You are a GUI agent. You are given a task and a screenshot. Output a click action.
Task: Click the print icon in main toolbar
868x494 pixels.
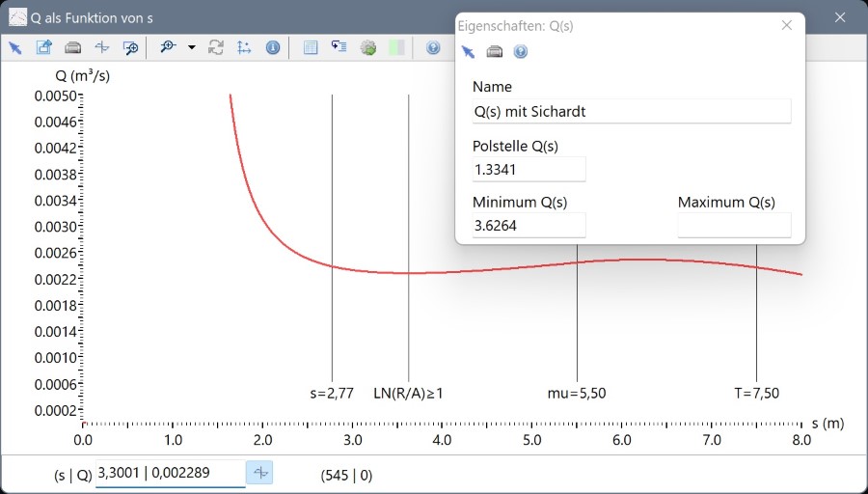72,47
